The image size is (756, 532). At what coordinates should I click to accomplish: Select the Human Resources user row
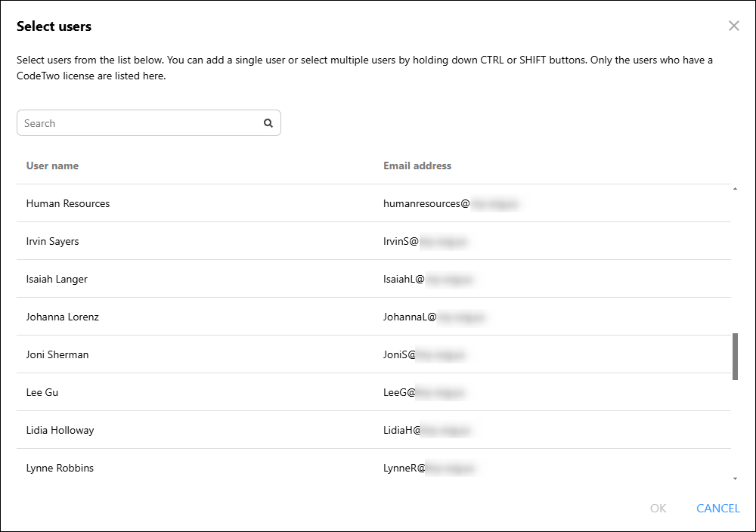pos(373,203)
